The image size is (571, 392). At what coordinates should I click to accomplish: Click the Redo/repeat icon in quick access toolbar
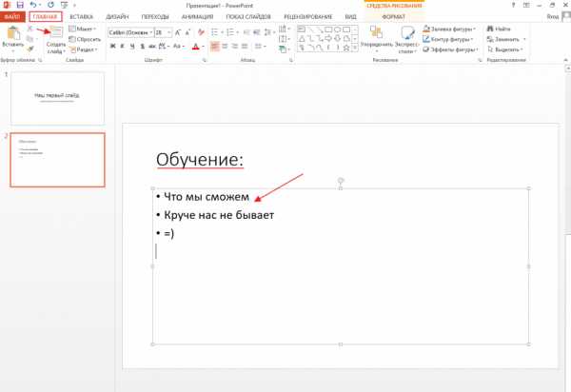point(50,5)
